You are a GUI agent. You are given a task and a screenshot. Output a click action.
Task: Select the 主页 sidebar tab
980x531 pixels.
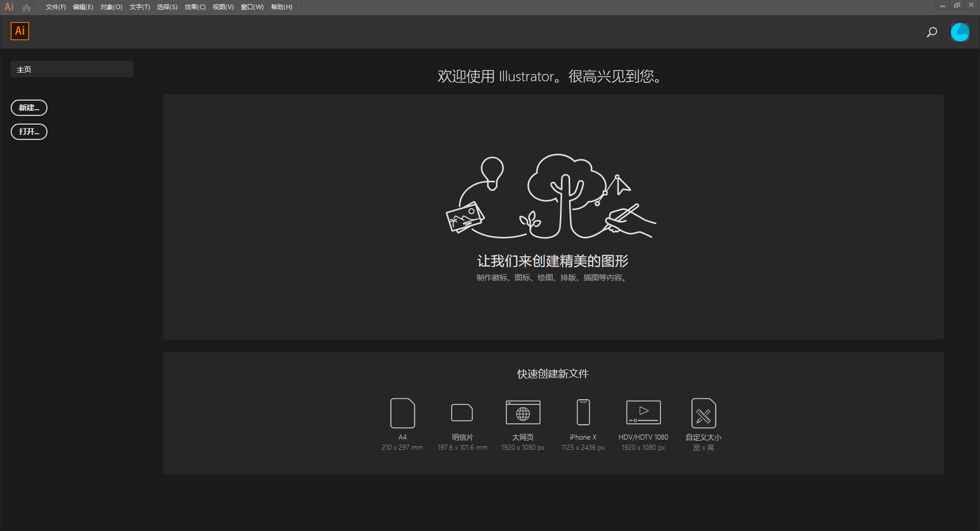(72, 69)
